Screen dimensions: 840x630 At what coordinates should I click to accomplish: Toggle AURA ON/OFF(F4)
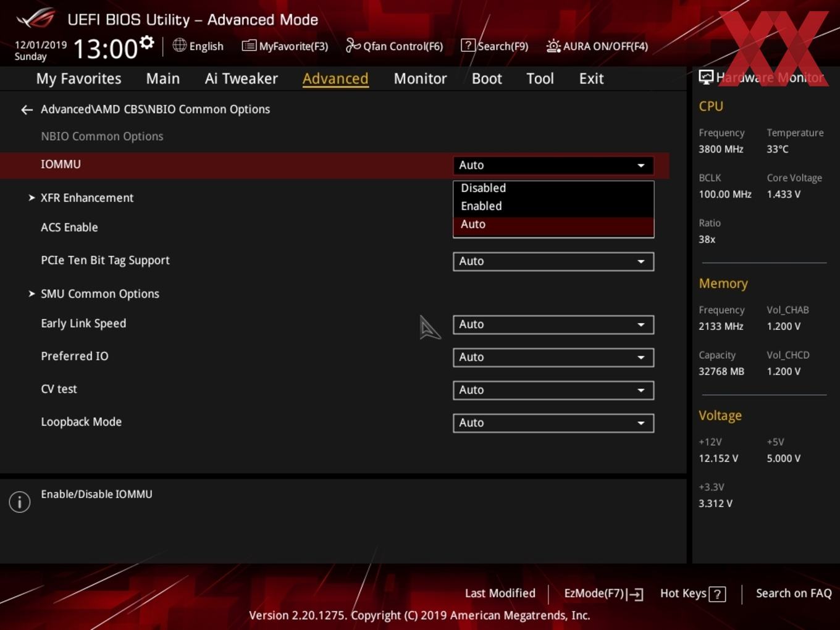point(597,46)
